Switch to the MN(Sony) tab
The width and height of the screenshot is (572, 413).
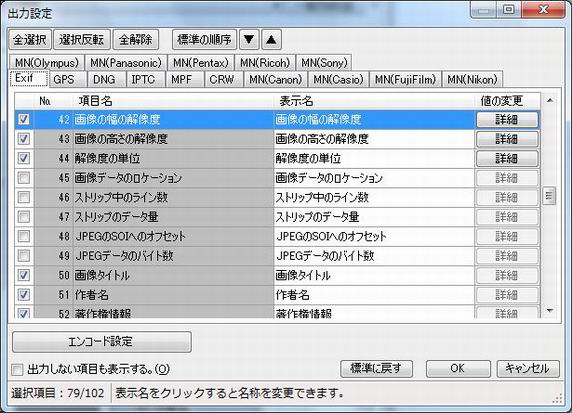click(x=324, y=62)
